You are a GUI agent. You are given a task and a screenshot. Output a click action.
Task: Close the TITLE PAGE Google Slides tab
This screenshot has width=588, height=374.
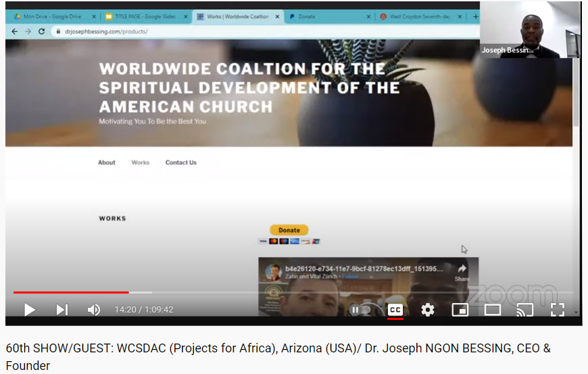(186, 16)
